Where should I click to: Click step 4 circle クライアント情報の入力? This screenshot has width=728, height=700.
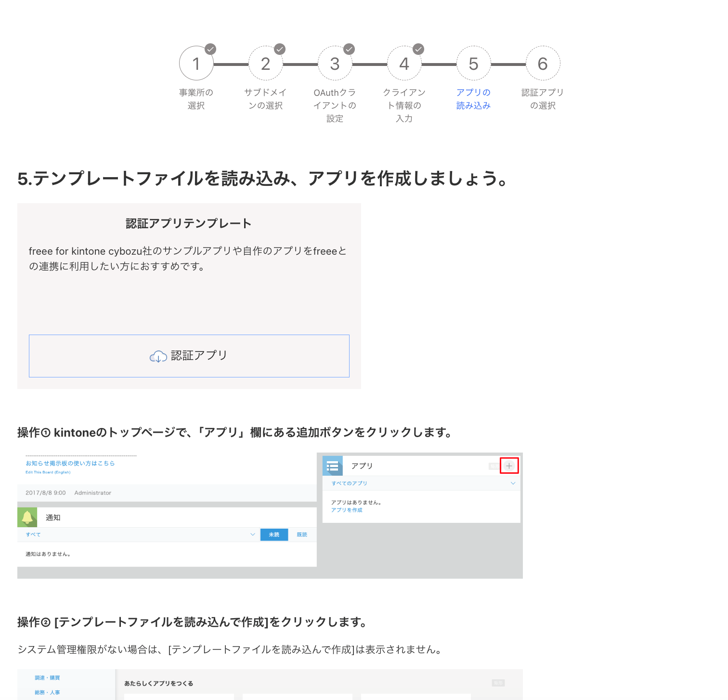coord(404,64)
